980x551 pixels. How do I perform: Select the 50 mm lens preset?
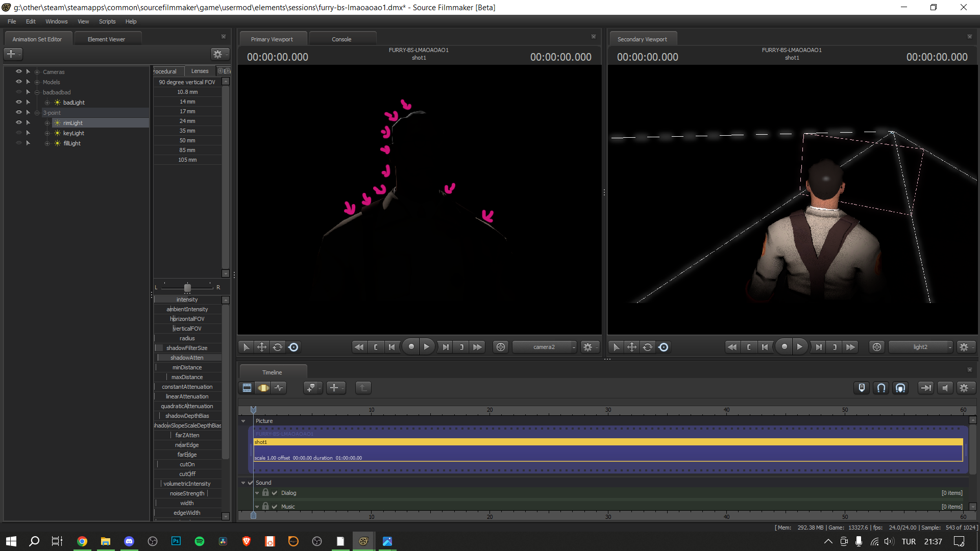point(187,140)
